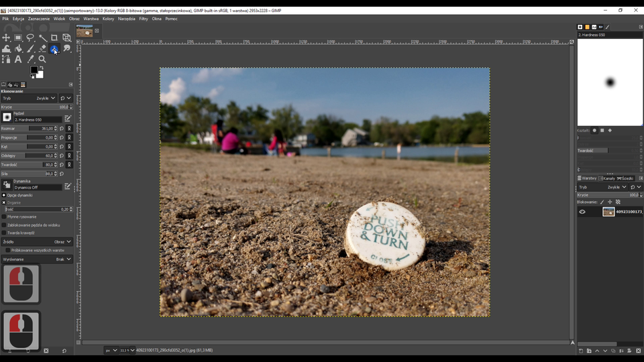This screenshot has height=362, width=644.
Task: Open the Plik menu
Action: pos(5,19)
